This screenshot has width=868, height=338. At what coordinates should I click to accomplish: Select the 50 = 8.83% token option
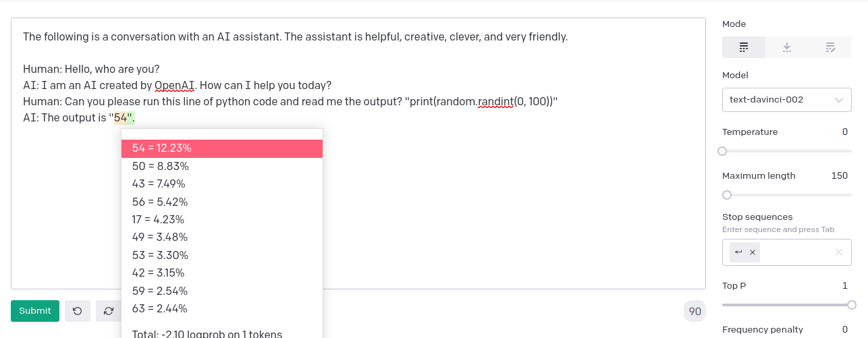click(222, 166)
